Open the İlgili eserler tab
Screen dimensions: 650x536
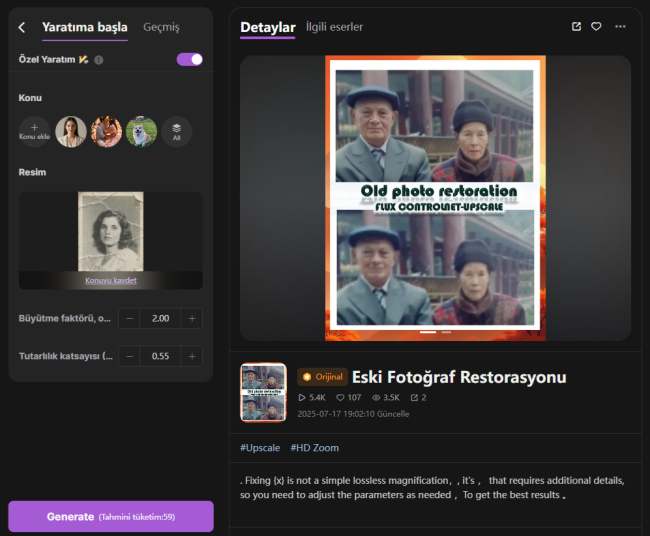(334, 27)
